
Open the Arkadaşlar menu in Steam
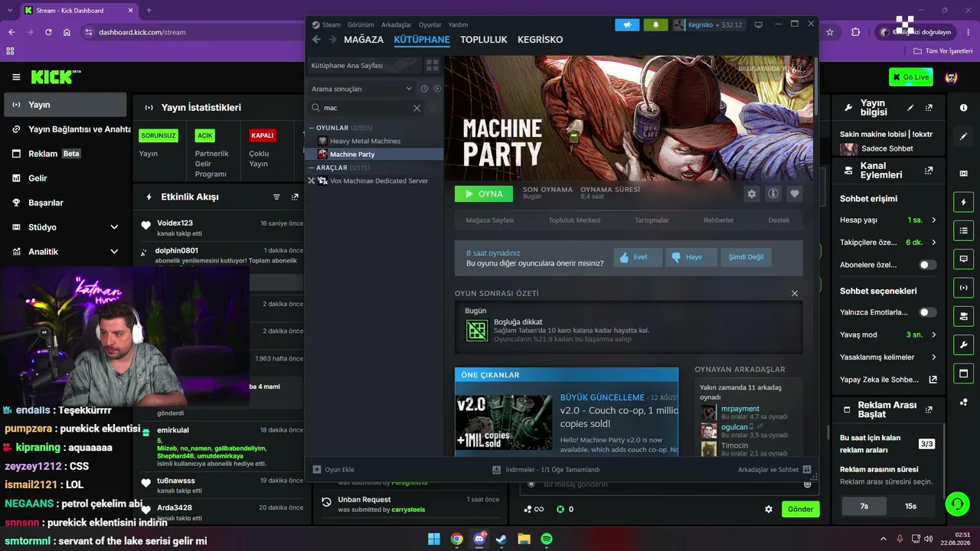[396, 24]
